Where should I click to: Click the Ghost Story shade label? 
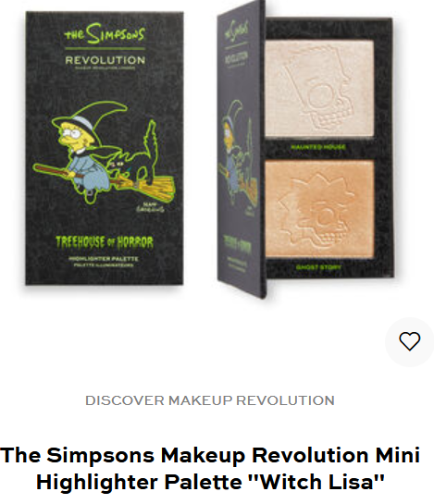(x=318, y=267)
